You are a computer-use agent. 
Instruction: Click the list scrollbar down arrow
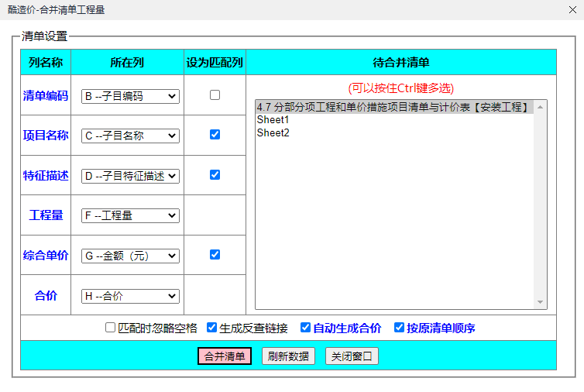pyautogui.click(x=540, y=302)
